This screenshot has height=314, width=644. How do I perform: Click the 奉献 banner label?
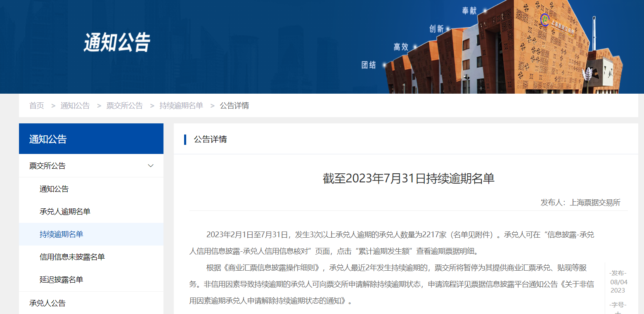[469, 11]
